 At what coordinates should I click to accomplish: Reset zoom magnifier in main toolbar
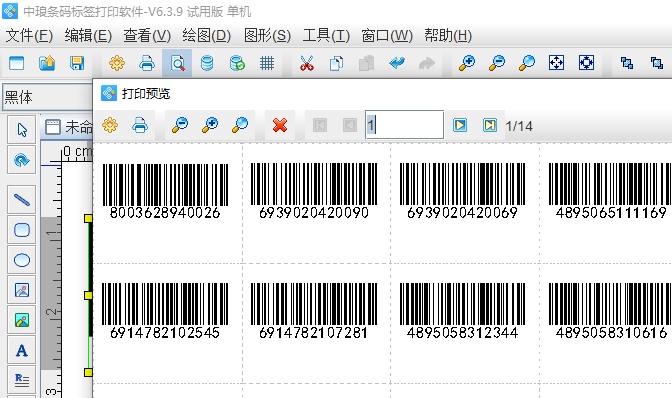coord(527,63)
